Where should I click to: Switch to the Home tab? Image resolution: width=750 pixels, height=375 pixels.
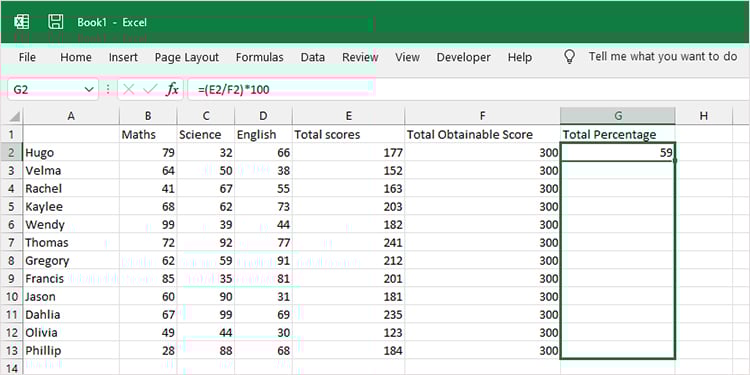(76, 57)
